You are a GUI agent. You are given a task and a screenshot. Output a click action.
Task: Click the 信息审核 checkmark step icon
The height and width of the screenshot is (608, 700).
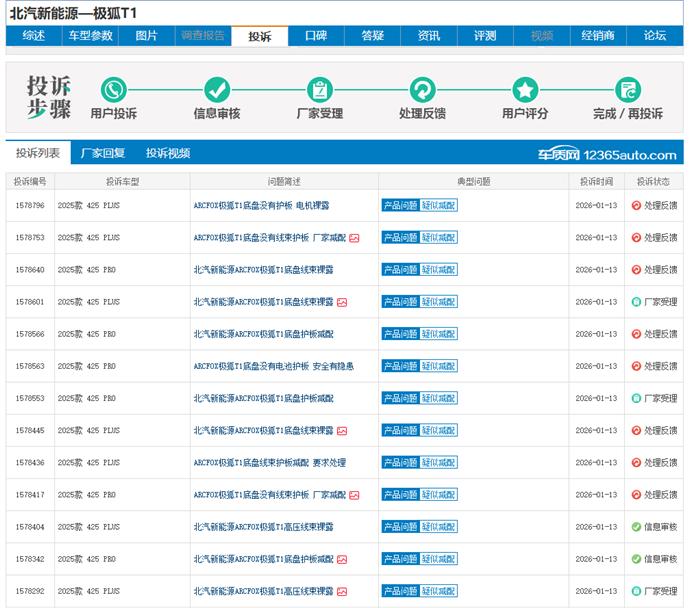(217, 90)
